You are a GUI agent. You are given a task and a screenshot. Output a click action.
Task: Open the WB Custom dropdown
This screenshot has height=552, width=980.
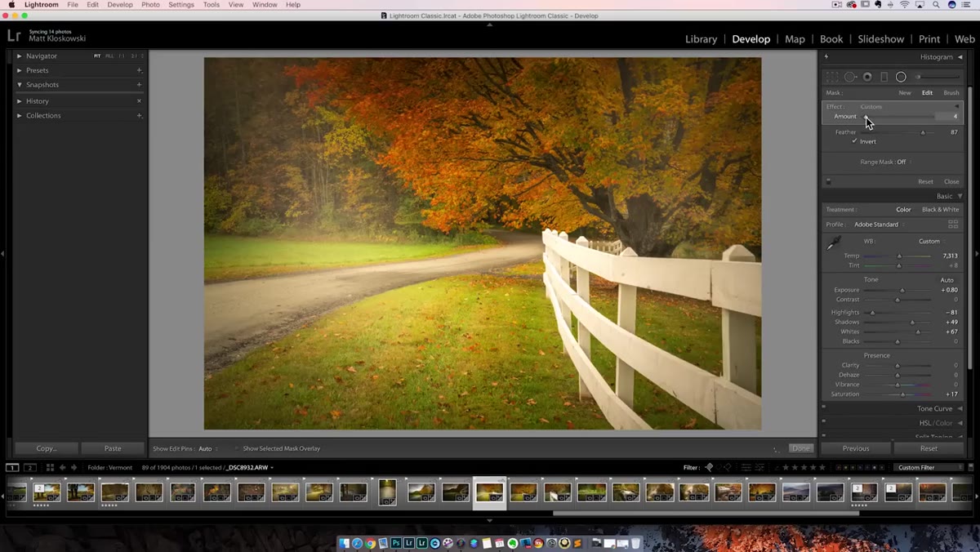(932, 241)
